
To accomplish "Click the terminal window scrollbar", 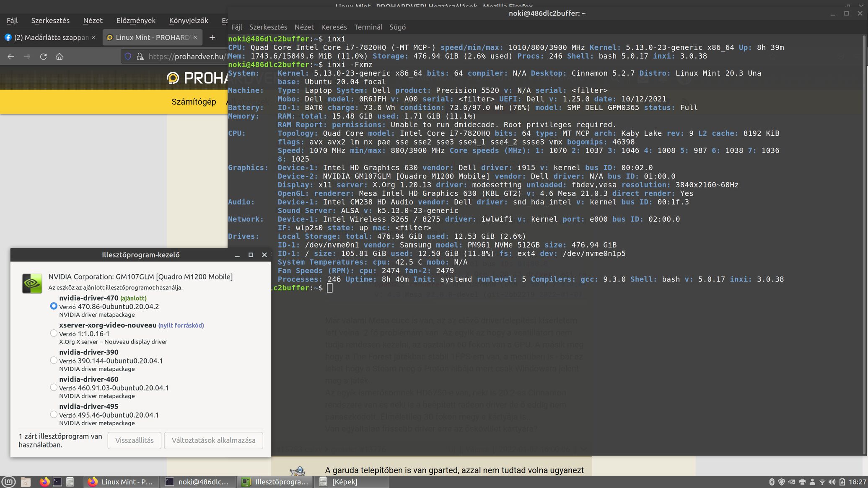I will click(864, 245).
